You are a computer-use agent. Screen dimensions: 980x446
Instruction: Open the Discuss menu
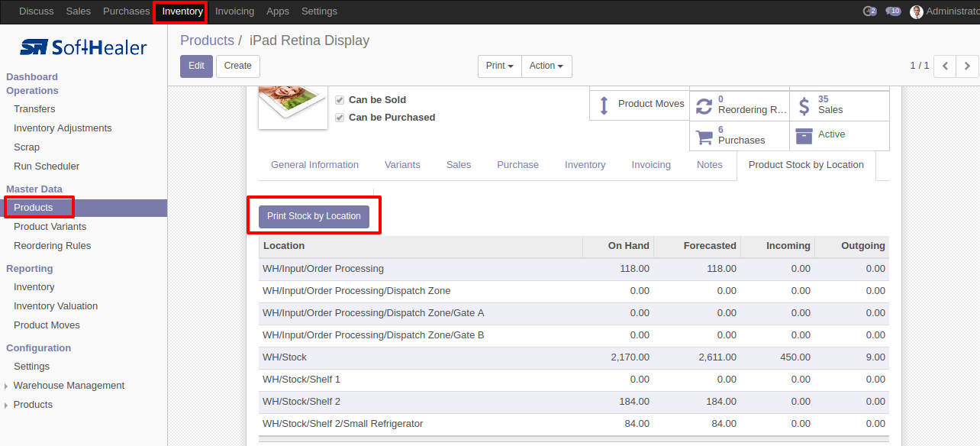tap(37, 11)
